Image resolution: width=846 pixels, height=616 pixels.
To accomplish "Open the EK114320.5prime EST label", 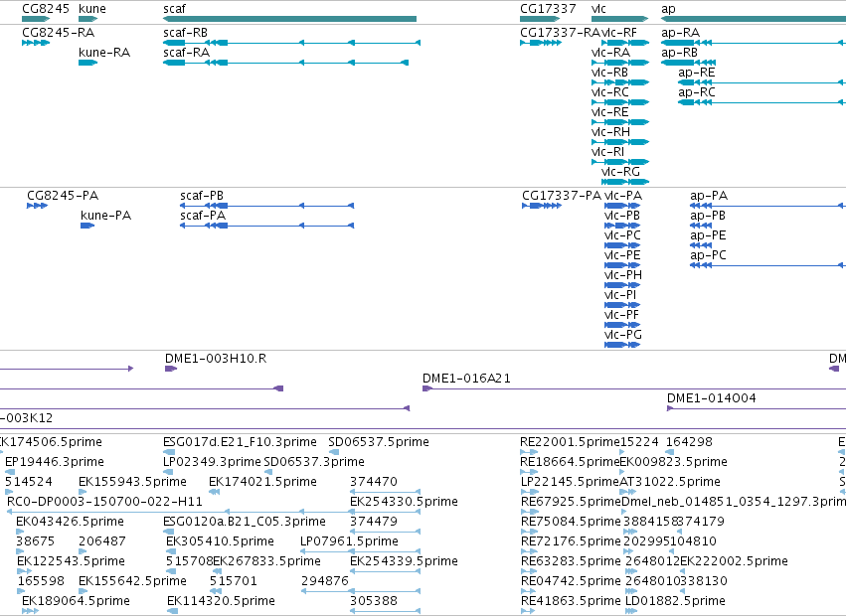I will (221, 601).
